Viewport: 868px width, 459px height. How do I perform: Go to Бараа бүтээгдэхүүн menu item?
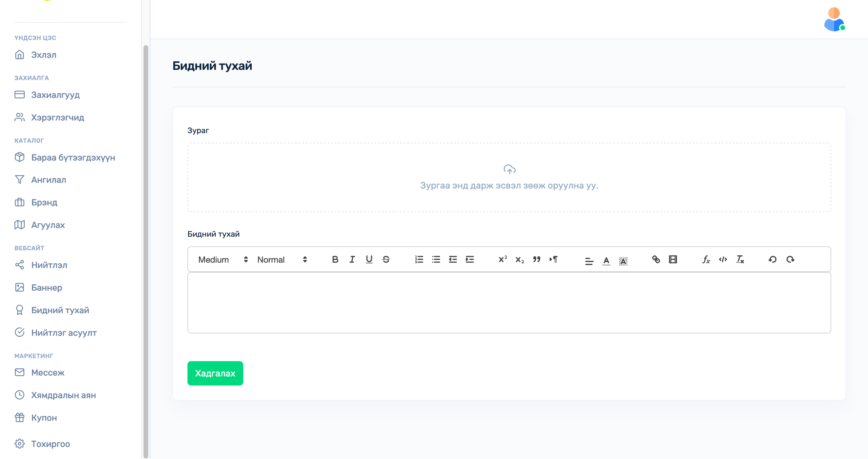[73, 158]
